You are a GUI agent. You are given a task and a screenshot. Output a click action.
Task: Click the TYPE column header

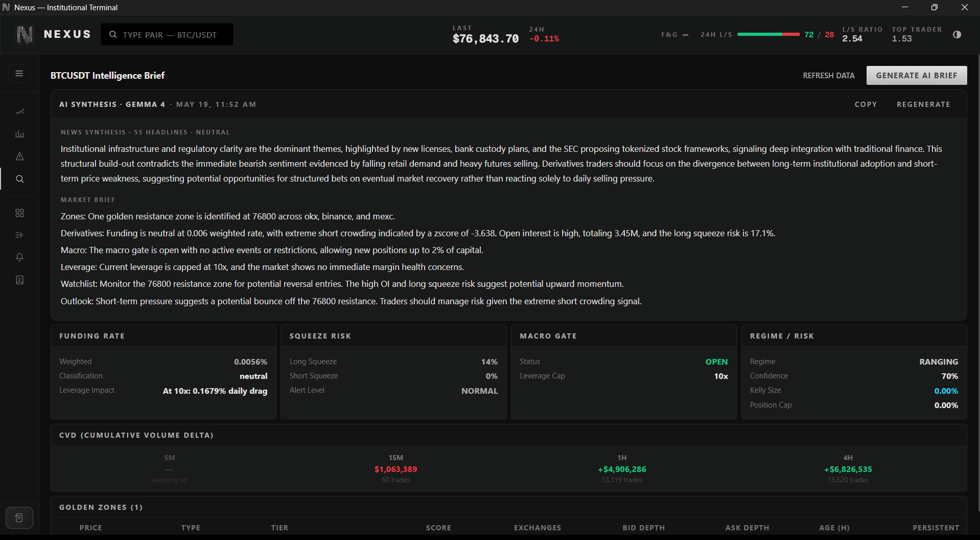pos(191,528)
